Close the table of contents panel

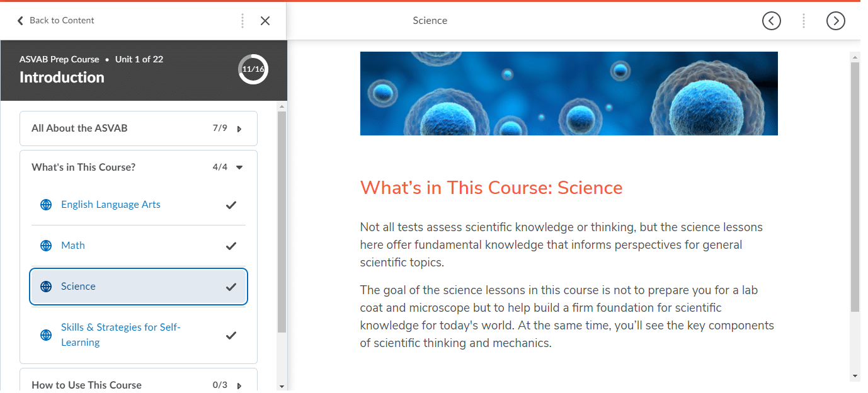click(x=265, y=21)
